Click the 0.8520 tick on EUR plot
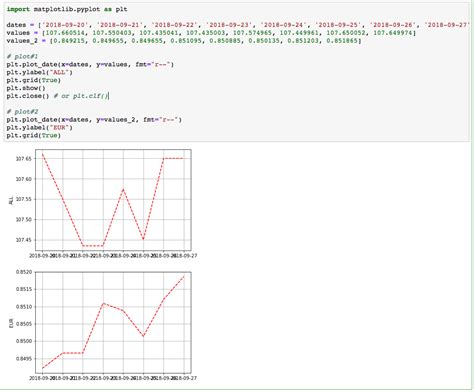This screenshot has width=474, height=392. click(24, 272)
